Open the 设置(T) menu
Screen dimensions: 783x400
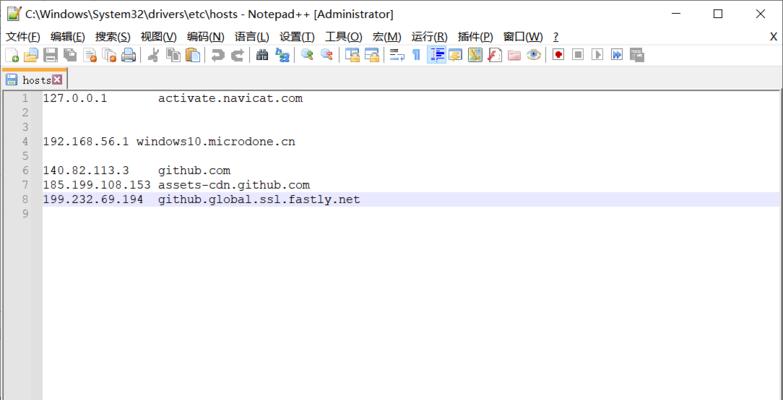[x=297, y=36]
